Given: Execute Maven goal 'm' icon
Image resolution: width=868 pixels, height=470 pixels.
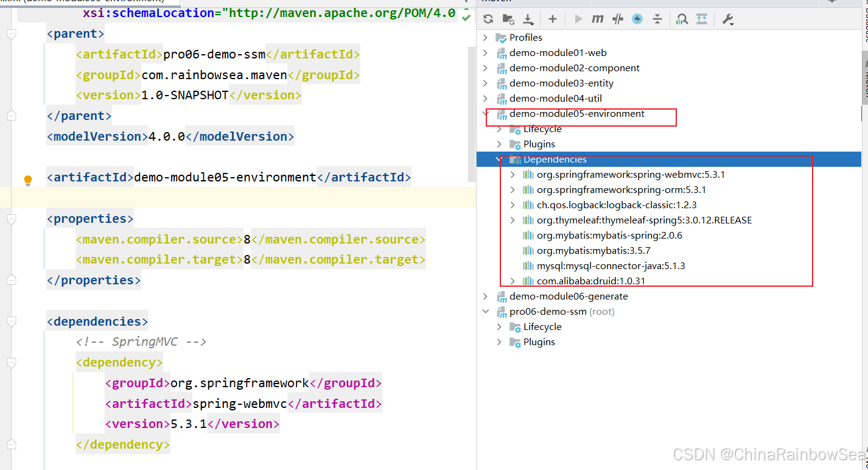Looking at the screenshot, I should pos(598,19).
